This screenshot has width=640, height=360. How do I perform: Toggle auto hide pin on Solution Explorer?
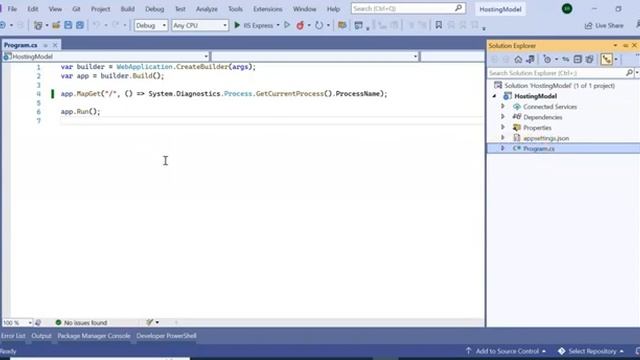pos(625,45)
